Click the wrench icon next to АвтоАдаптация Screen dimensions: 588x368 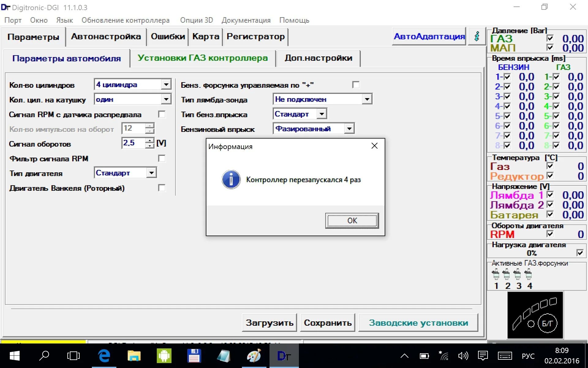477,36
